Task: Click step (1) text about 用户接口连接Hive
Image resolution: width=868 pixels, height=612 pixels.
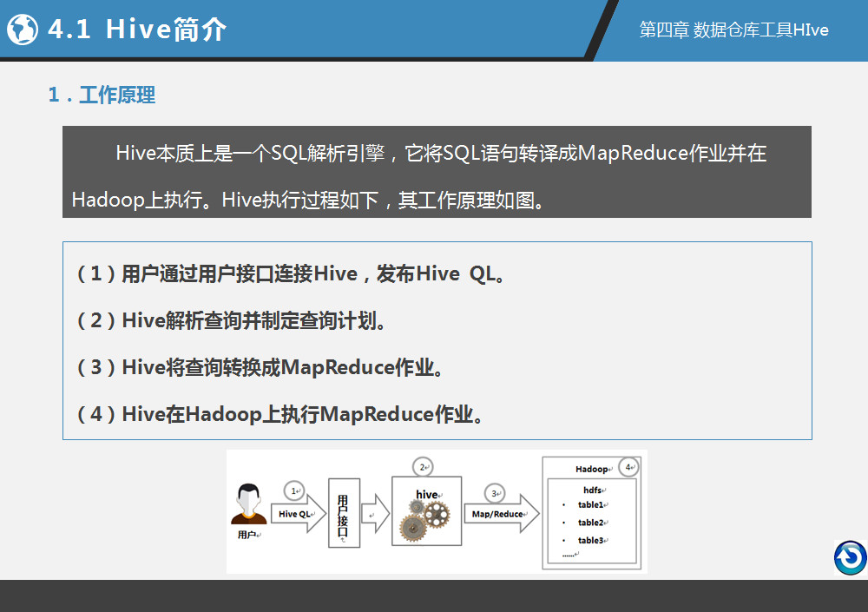Action: tap(292, 274)
